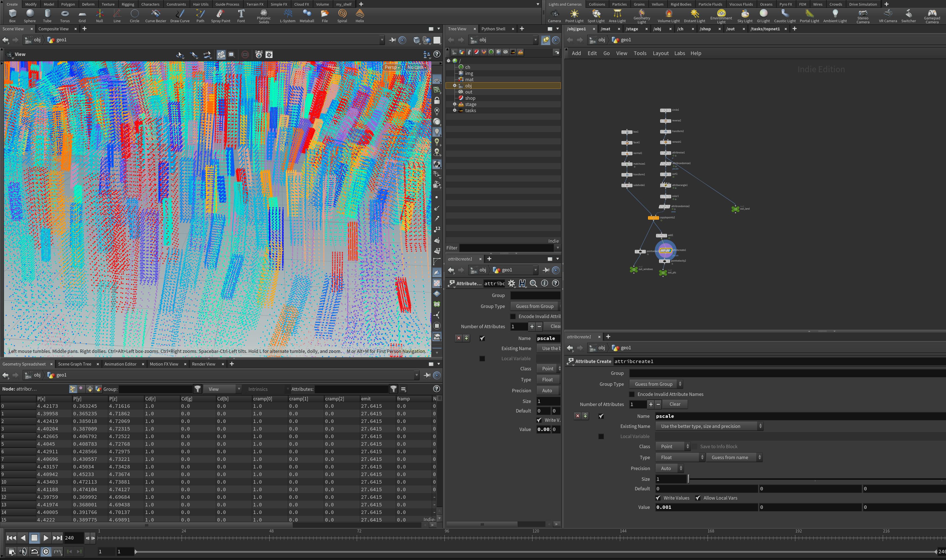The height and width of the screenshot is (560, 946).
Task: Select the out_land null node
Action: [735, 209]
